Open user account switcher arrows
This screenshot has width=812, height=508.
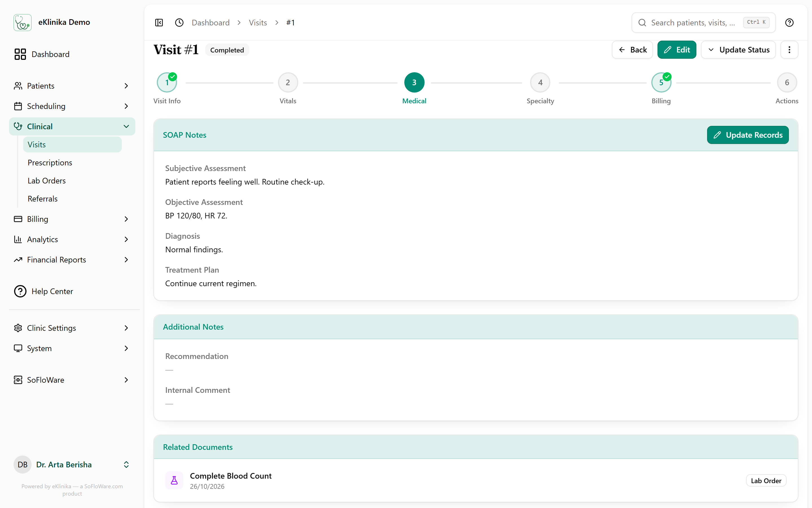click(x=126, y=465)
